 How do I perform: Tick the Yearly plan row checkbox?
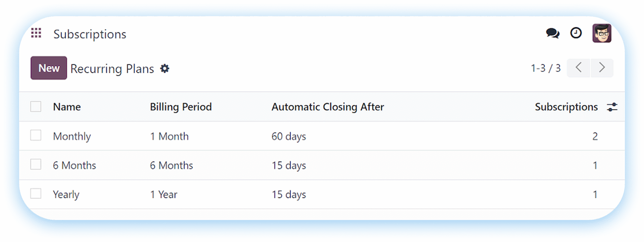point(36,194)
